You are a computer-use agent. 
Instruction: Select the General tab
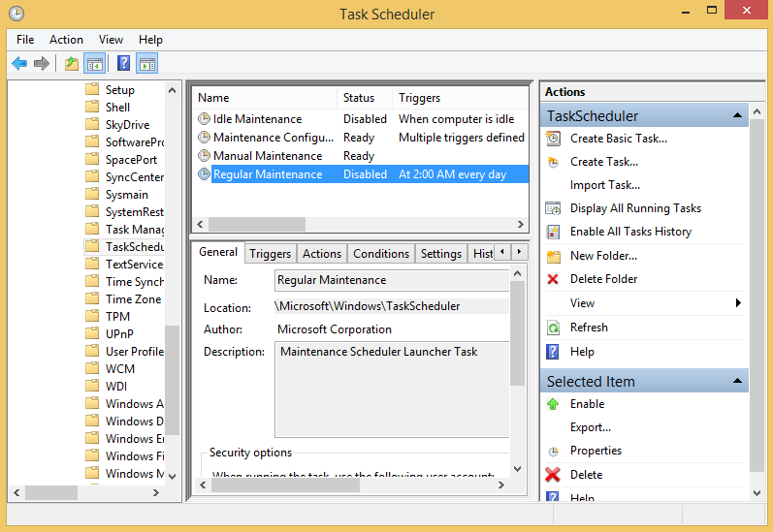pos(218,252)
